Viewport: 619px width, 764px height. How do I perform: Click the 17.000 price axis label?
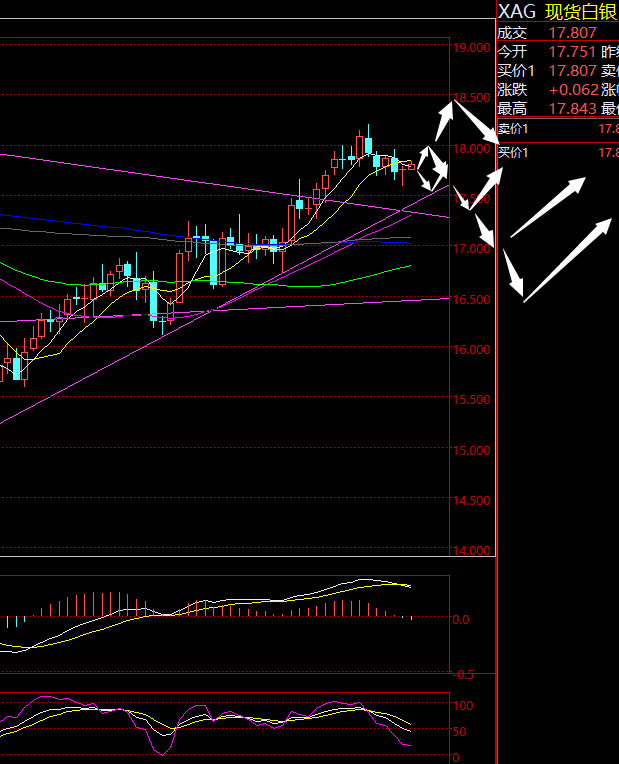tap(471, 248)
